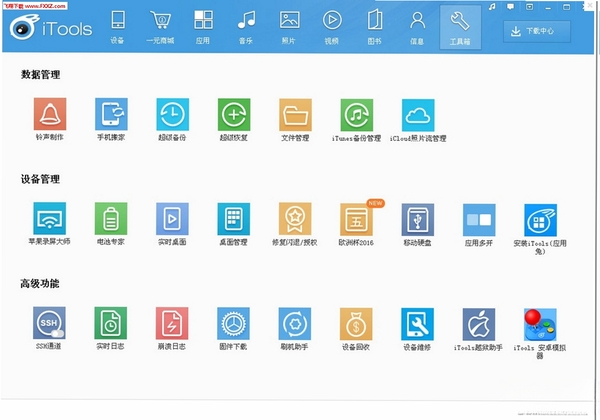Switch to the 设备 device tab
600x420 pixels.
(x=117, y=28)
